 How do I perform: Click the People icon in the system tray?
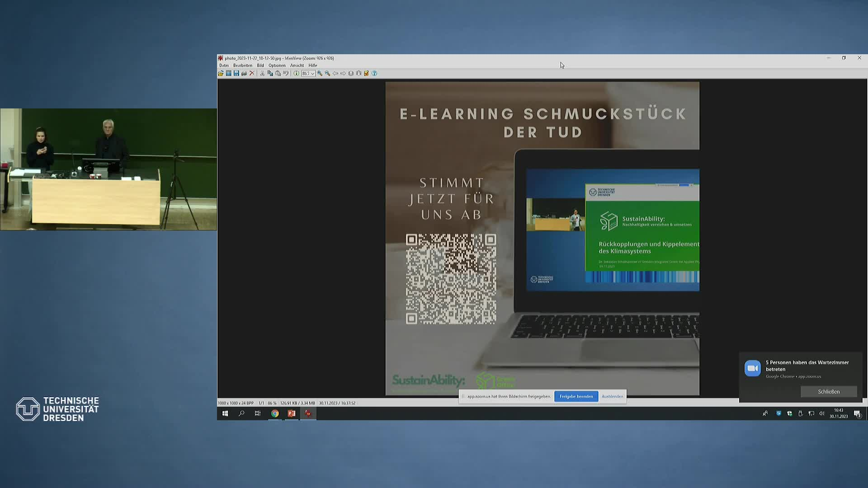pos(765,413)
